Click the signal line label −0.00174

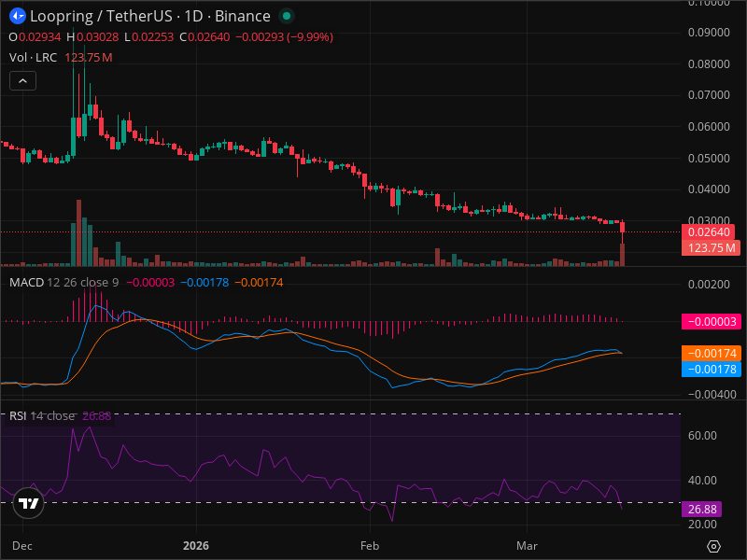[712, 354]
